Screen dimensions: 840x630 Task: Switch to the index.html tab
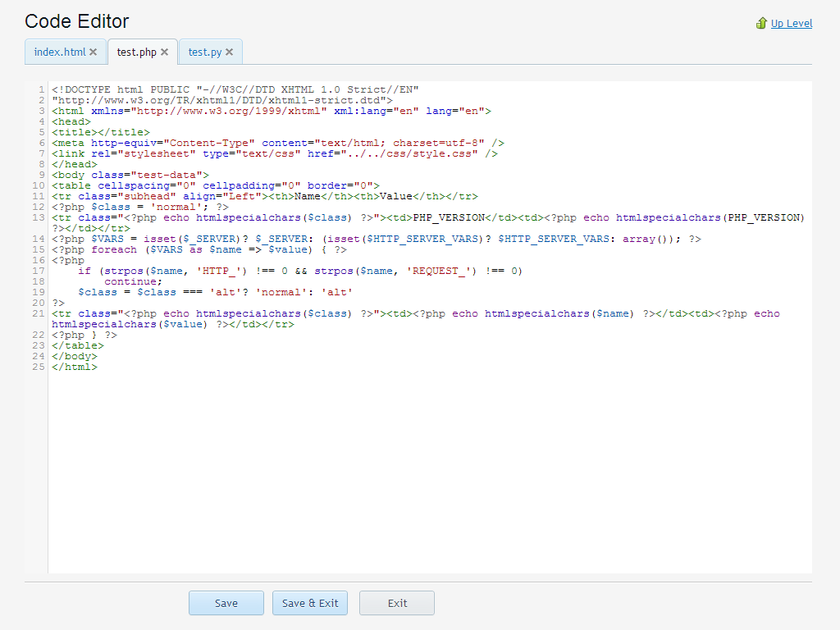point(59,51)
